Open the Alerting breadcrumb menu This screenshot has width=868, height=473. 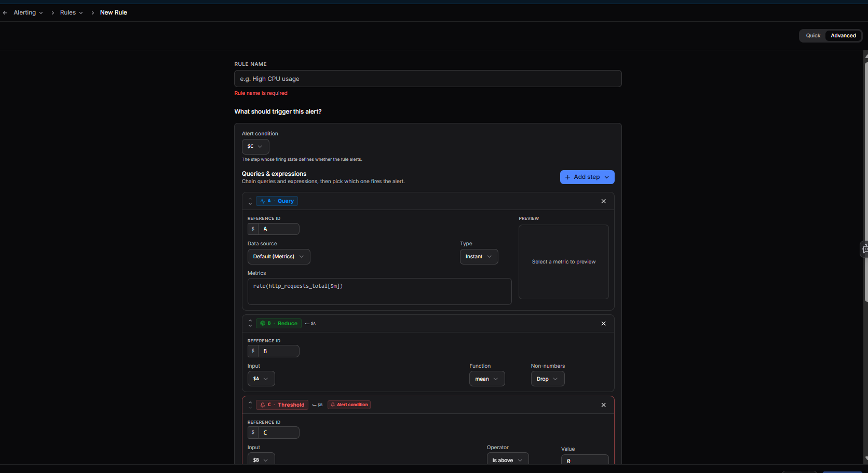point(28,12)
